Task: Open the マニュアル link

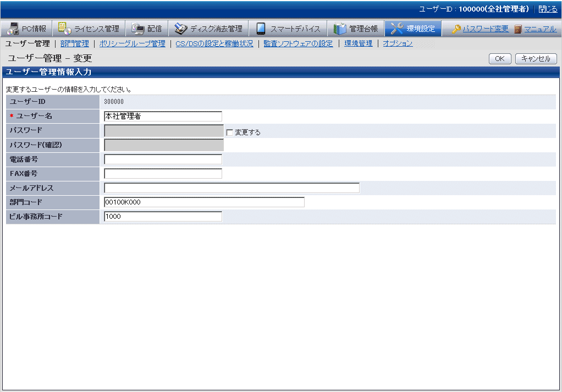Action: pos(541,29)
